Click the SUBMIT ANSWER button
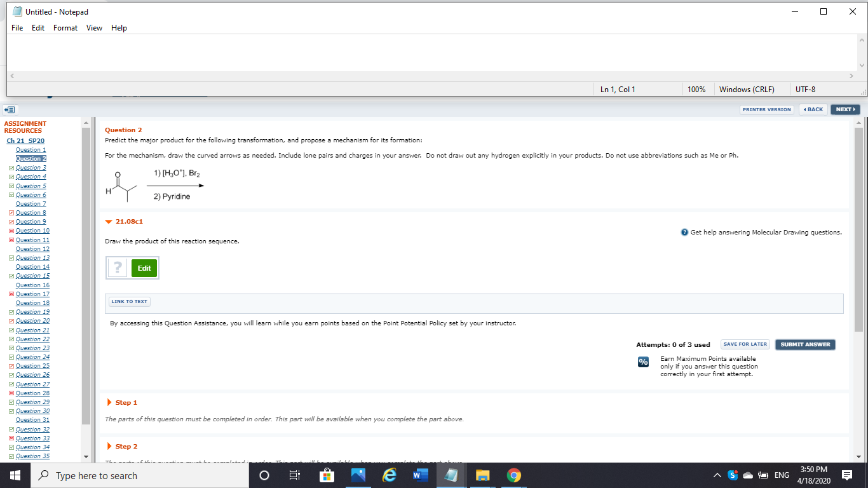This screenshot has height=488, width=868. (x=804, y=344)
